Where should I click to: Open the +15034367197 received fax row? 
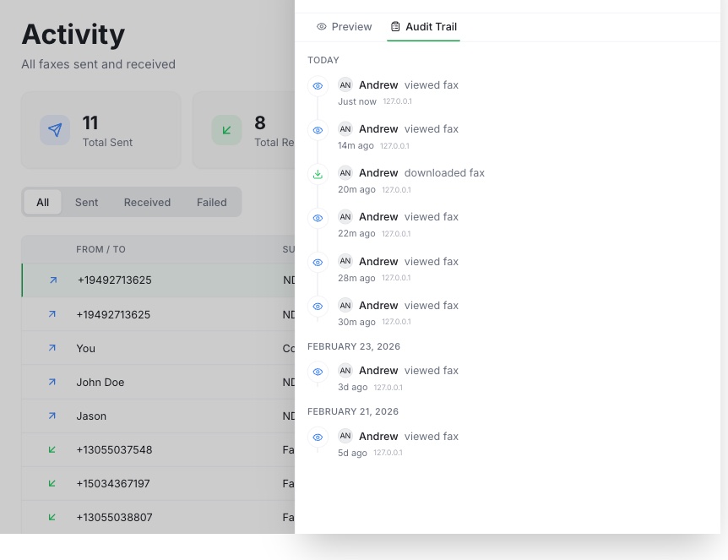pyautogui.click(x=158, y=483)
